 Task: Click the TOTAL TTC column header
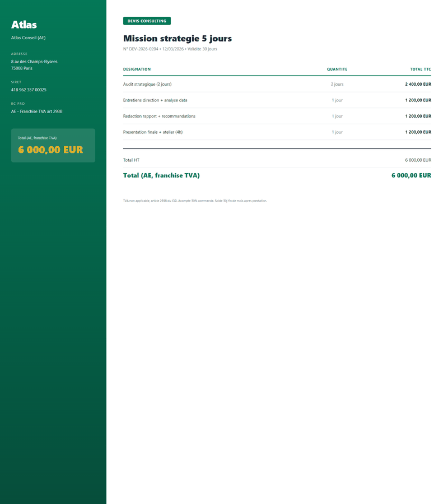click(421, 69)
